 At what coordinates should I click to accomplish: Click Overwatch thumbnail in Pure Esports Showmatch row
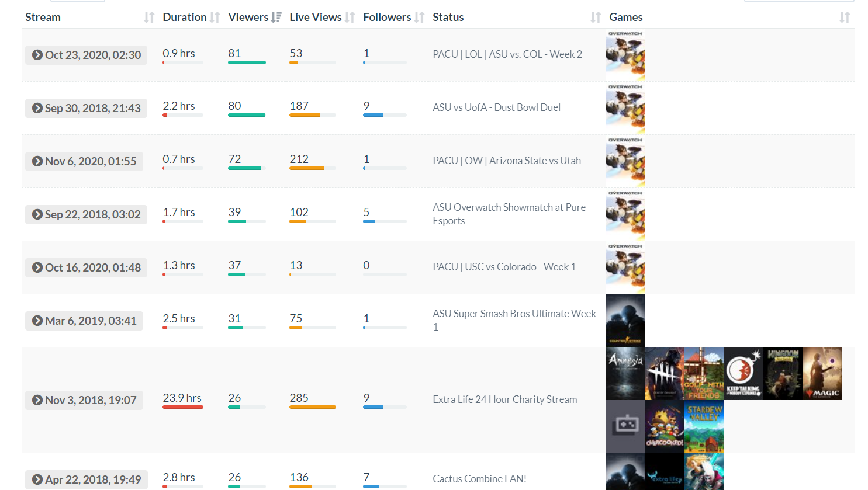(625, 214)
